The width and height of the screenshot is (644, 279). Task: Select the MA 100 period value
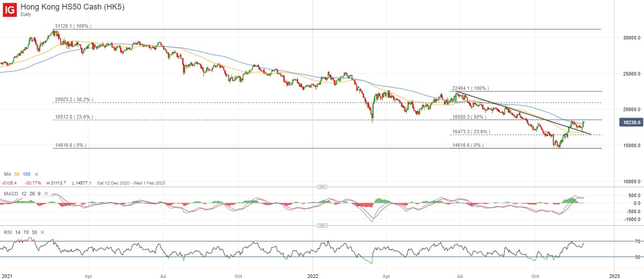pyautogui.click(x=27, y=174)
